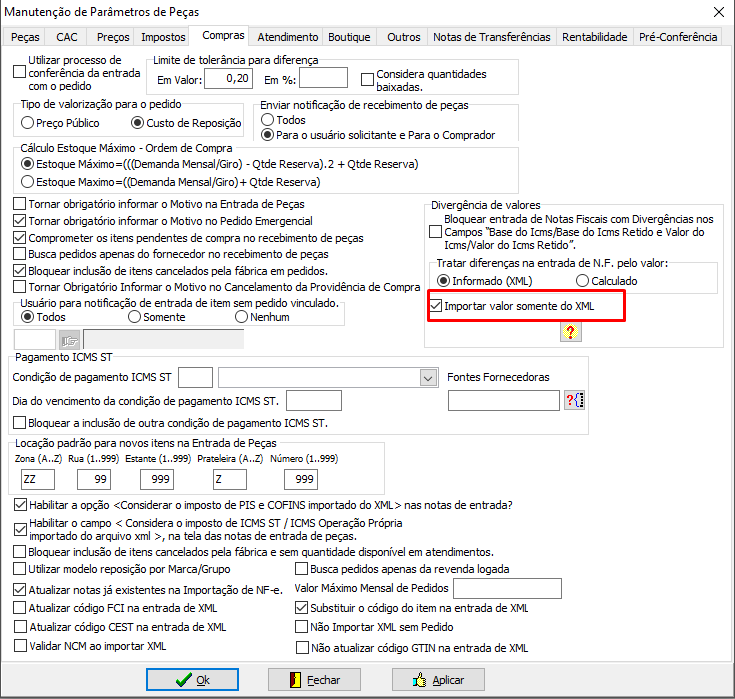Screen dimensions: 735x699
Task: Open the Outros tab
Action: (404, 37)
